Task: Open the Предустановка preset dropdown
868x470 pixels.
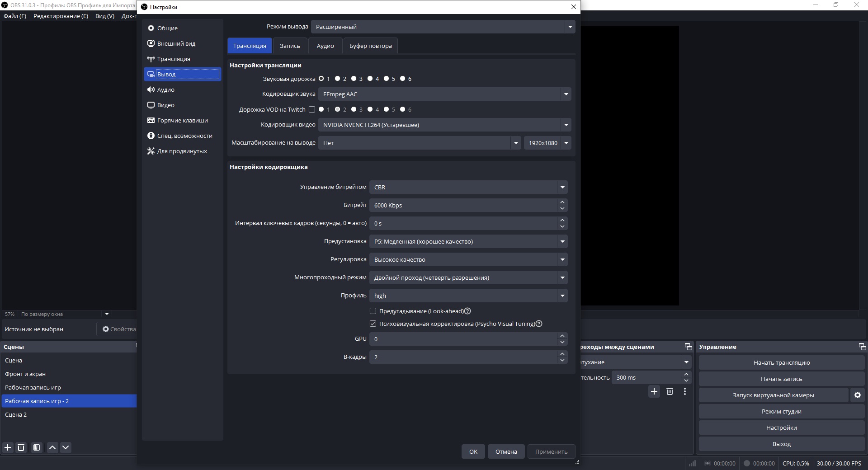Action: point(468,241)
